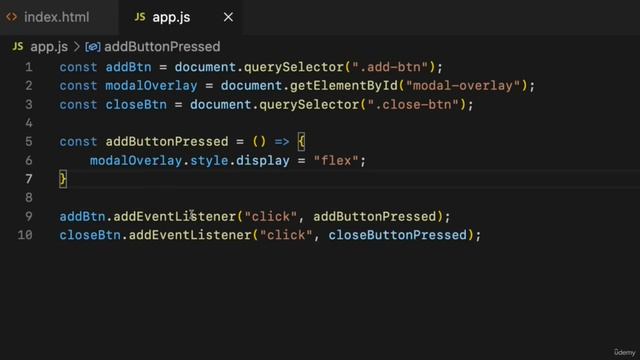
Task: Expand the breadcrumb chevron after app.js
Action: [77, 47]
